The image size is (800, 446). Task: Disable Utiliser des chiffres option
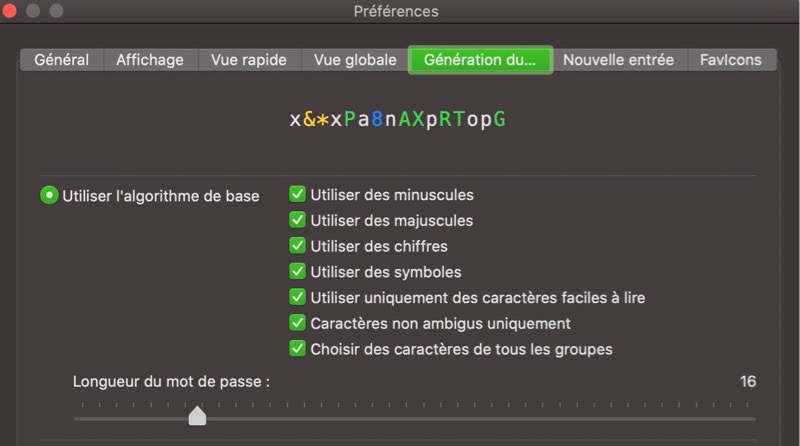(297, 246)
